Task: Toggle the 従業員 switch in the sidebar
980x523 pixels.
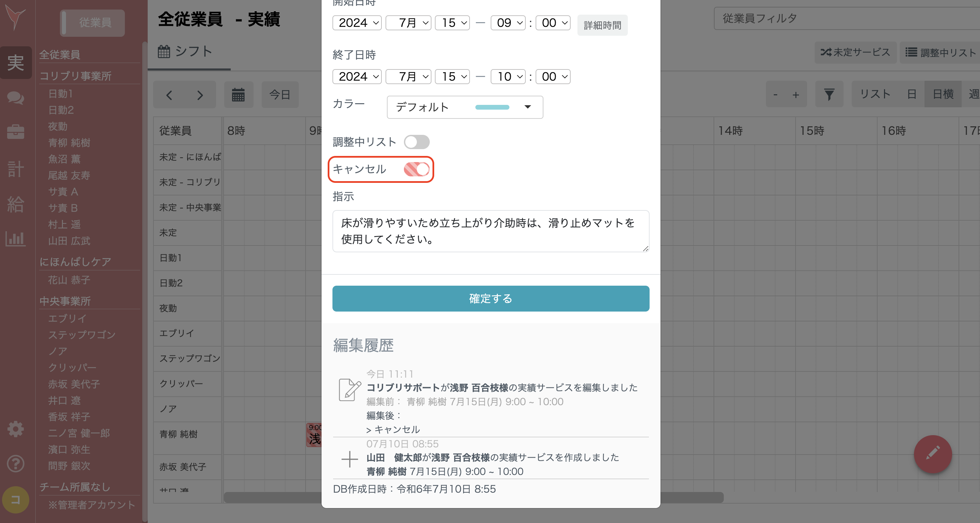Action: point(92,23)
